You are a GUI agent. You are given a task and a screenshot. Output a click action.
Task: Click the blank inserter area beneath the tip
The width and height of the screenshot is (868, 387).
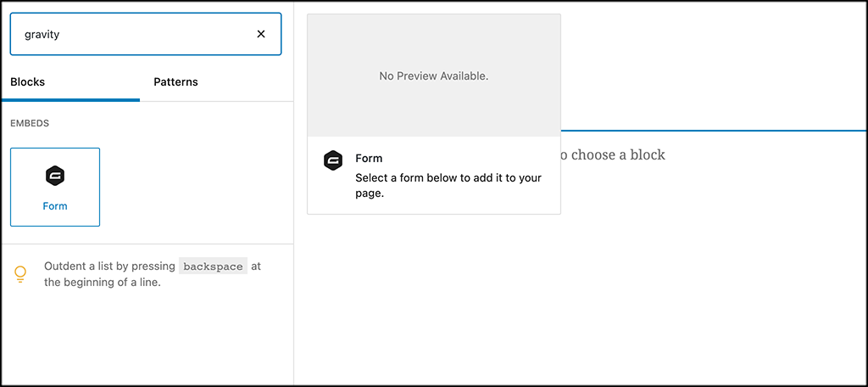(146, 339)
